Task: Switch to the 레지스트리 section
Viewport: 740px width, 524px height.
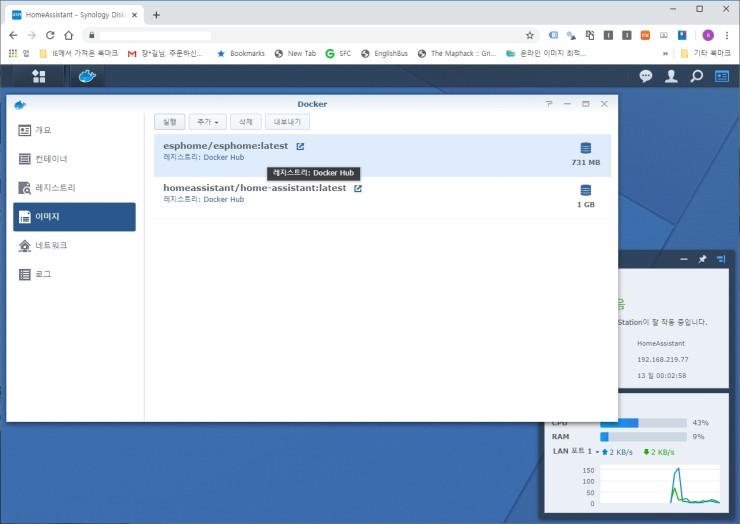Action: pos(74,188)
